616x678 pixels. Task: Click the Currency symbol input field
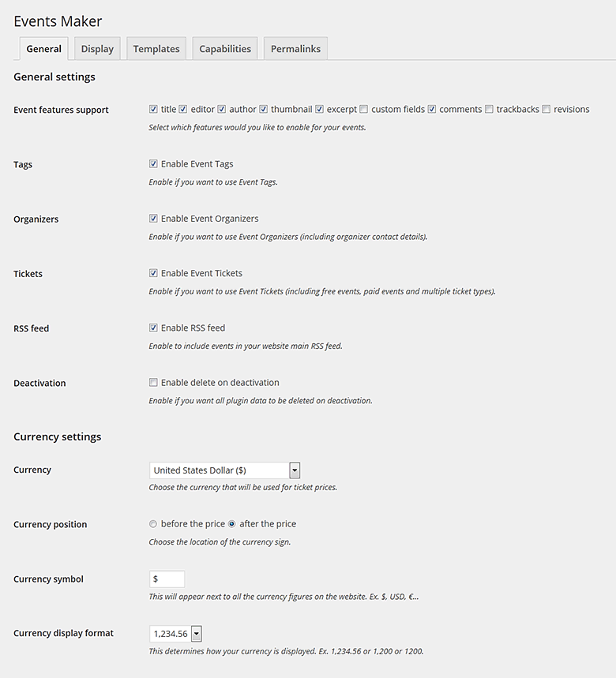(167, 579)
